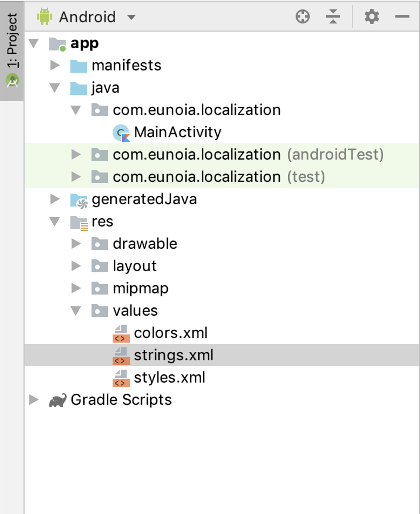Click the values folder icon
The width and height of the screenshot is (420, 514).
pos(100,311)
